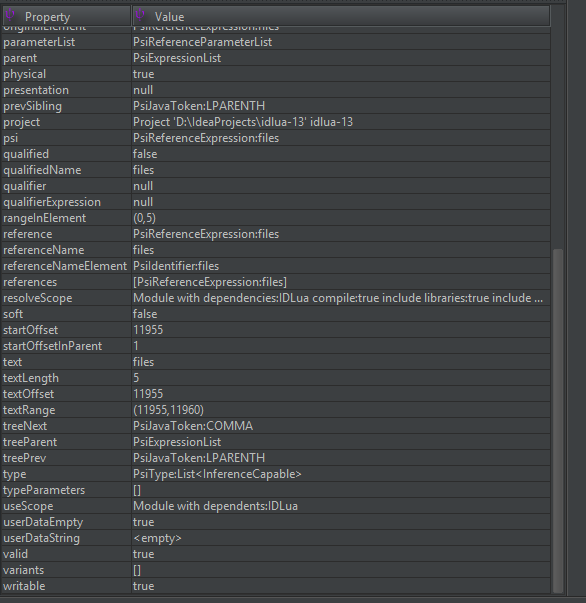Select the startOffset property cell

(66, 330)
